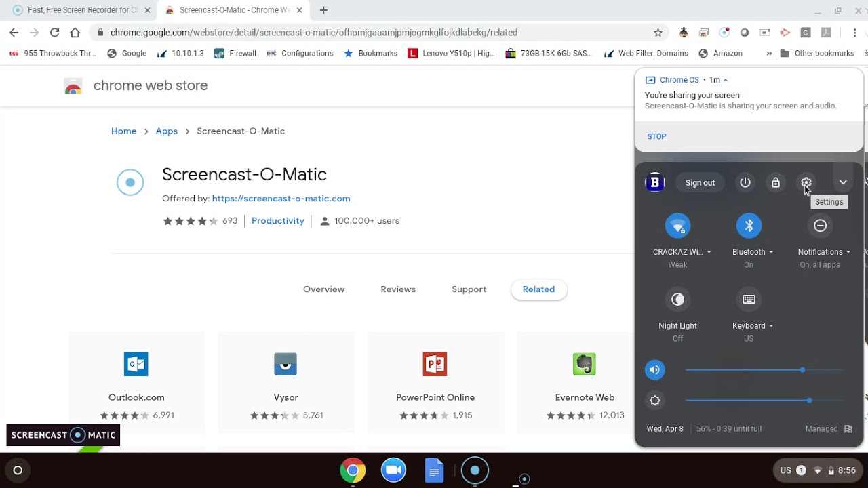Open the Reviews tab
Viewport: 868px width, 488px height.
click(x=398, y=289)
